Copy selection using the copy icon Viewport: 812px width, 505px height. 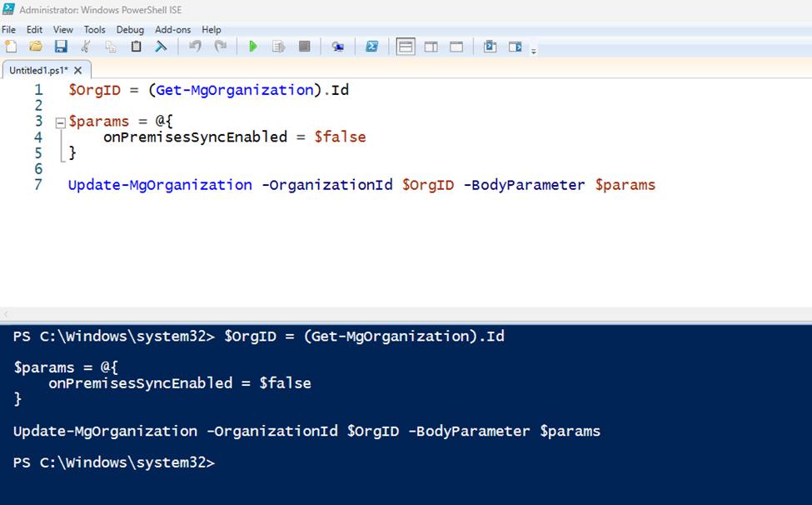[x=110, y=47]
